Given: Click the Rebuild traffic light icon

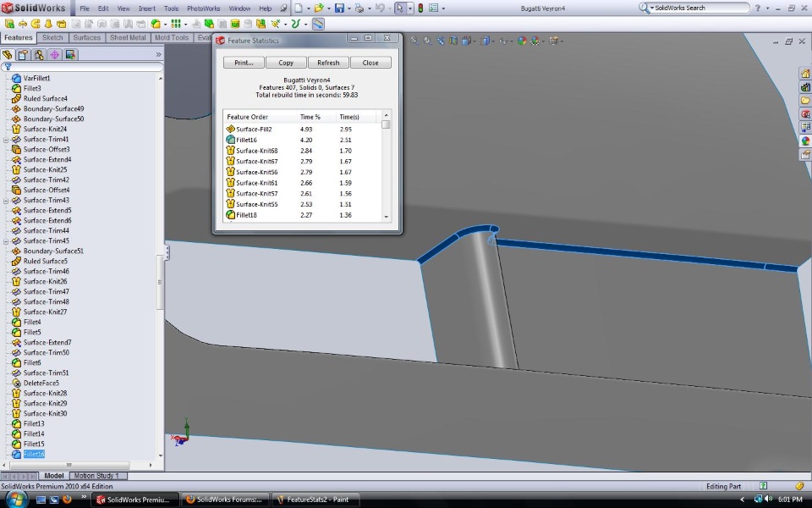Looking at the screenshot, I should coord(420,8).
